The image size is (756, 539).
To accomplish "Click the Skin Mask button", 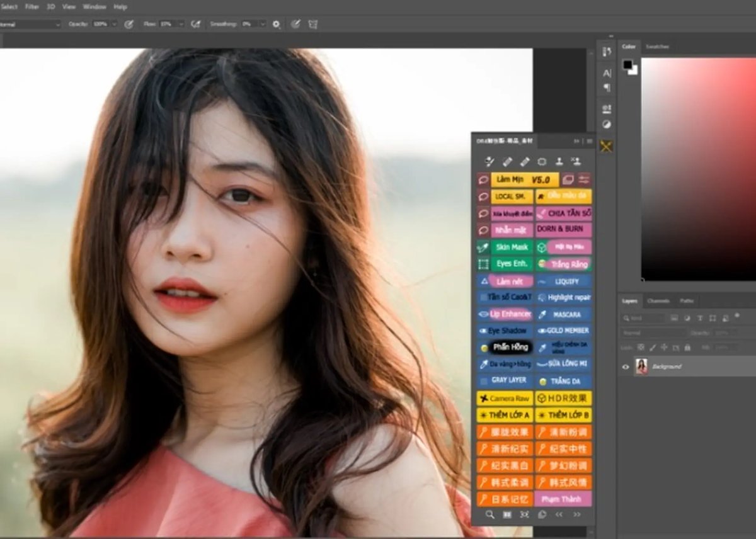I will click(512, 247).
